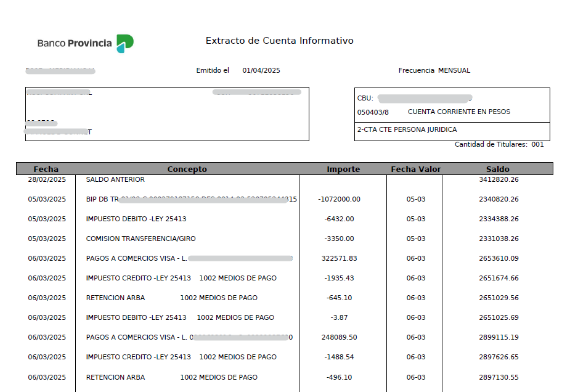Select the date 28/02/2025
This screenshot has height=392, width=570.
(47, 179)
